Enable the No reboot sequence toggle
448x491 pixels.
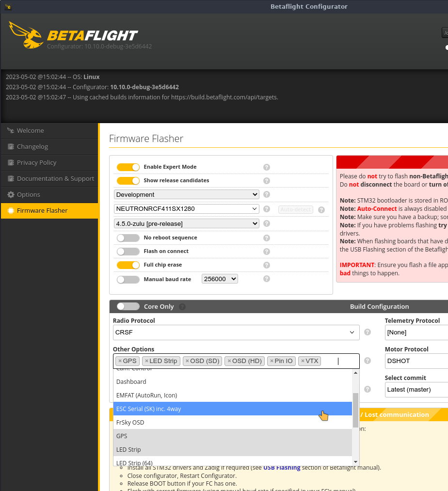(128, 238)
